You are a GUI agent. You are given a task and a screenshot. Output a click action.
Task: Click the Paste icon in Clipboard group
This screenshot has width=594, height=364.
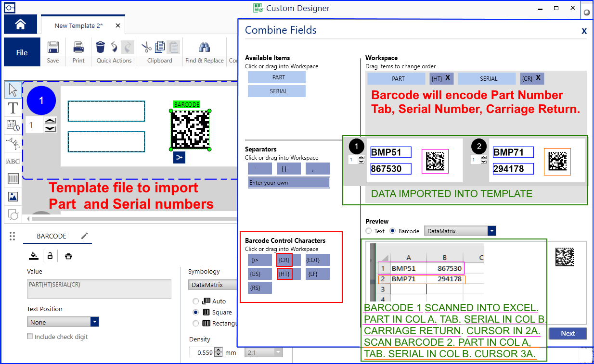pos(173,47)
